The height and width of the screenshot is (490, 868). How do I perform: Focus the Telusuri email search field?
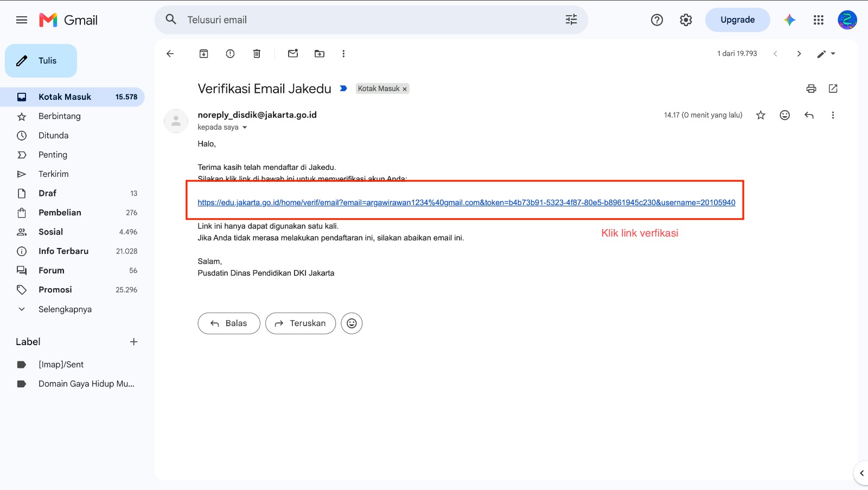371,20
